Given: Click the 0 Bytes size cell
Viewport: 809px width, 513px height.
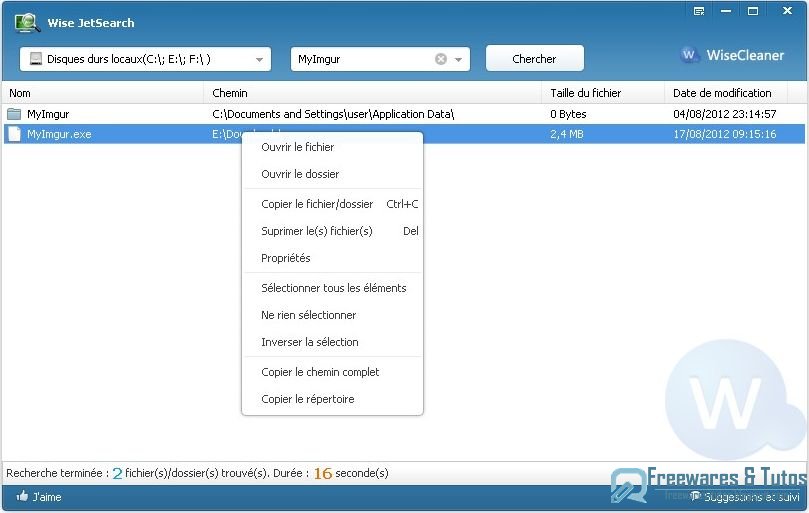Looking at the screenshot, I should [x=568, y=114].
